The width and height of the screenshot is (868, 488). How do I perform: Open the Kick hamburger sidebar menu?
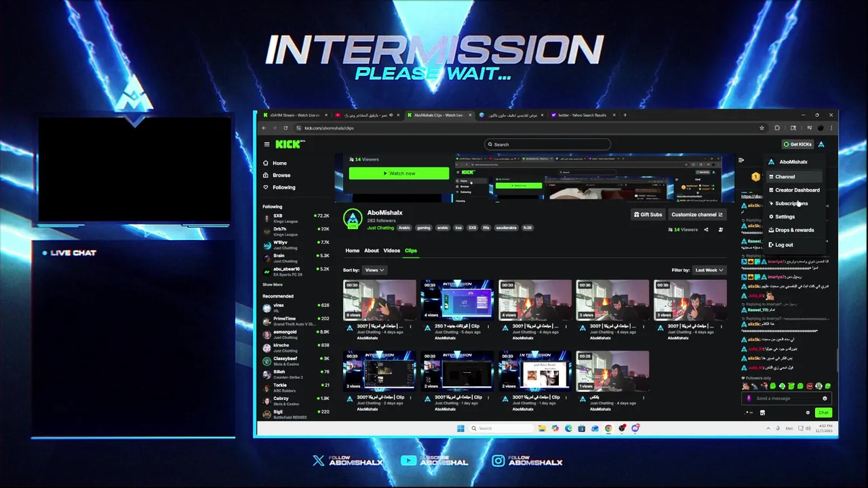267,144
